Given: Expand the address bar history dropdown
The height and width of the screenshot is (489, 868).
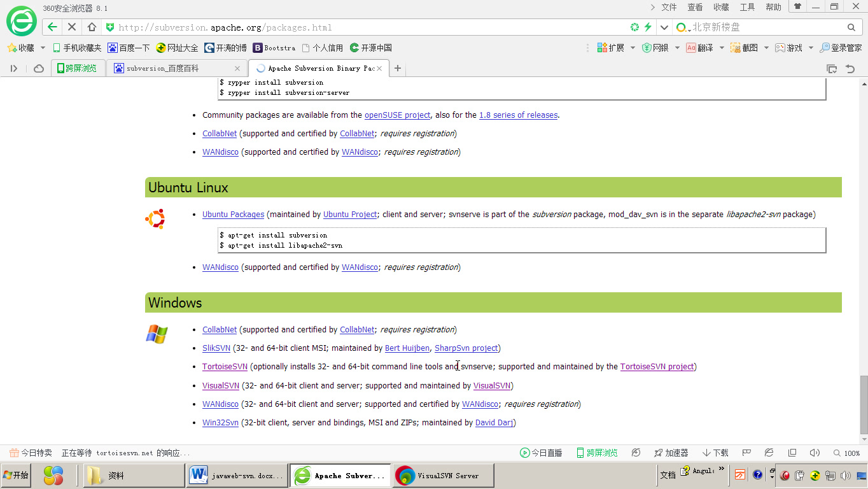Looking at the screenshot, I should [x=664, y=27].
